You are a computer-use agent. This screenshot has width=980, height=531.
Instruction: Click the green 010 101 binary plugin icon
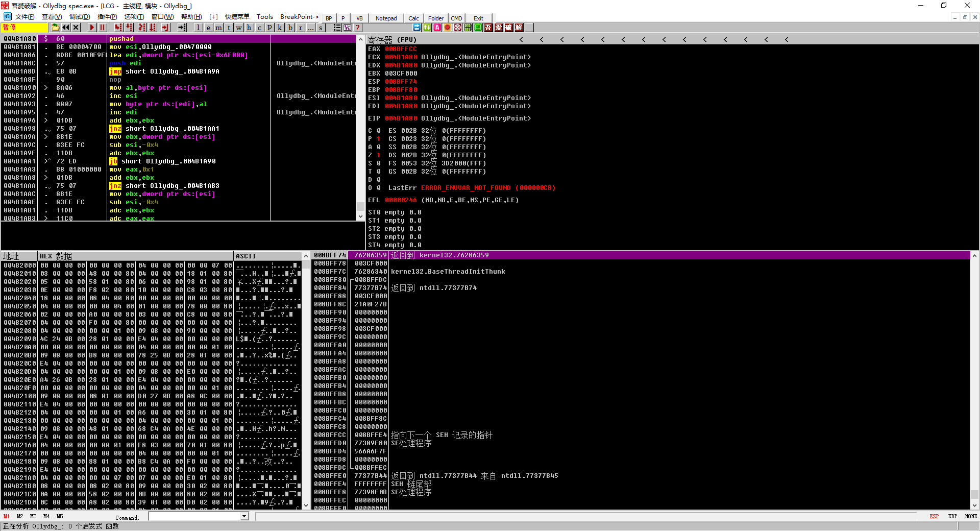coord(468,28)
